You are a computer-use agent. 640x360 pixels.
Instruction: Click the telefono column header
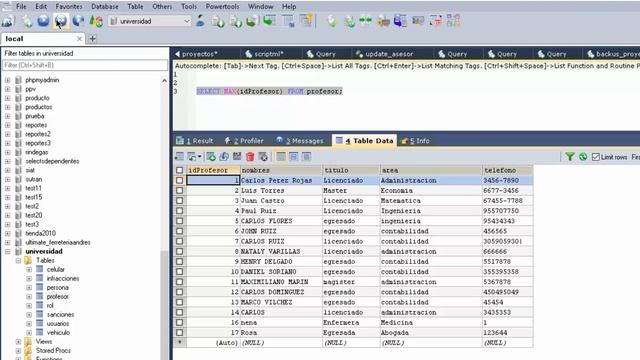[x=507, y=170]
